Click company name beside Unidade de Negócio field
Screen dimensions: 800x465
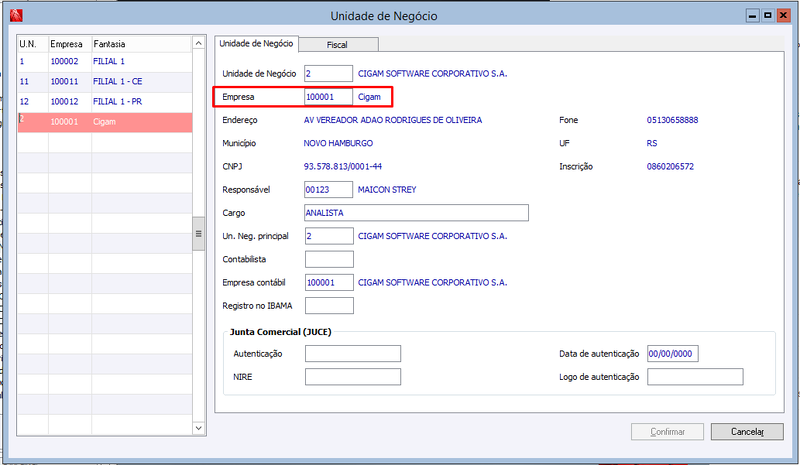point(433,74)
